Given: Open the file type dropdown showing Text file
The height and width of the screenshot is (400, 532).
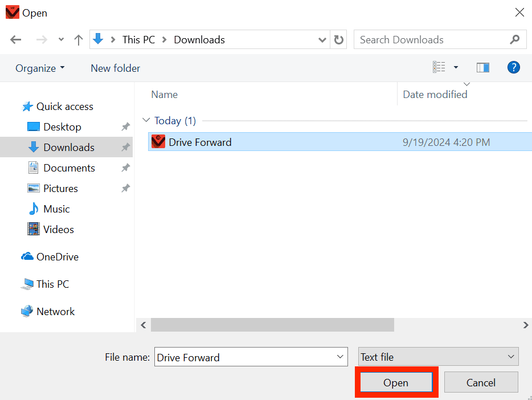Looking at the screenshot, I should [x=438, y=357].
